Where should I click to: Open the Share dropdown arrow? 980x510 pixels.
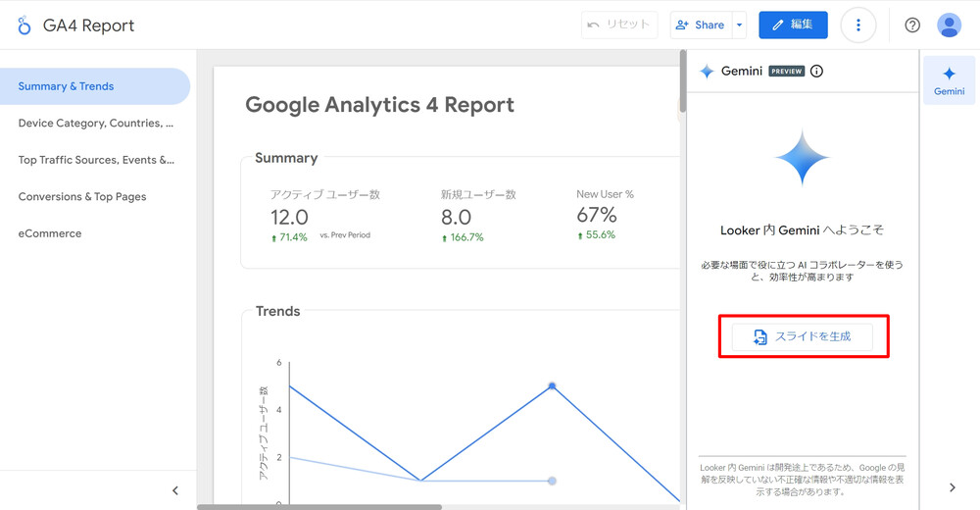[739, 25]
